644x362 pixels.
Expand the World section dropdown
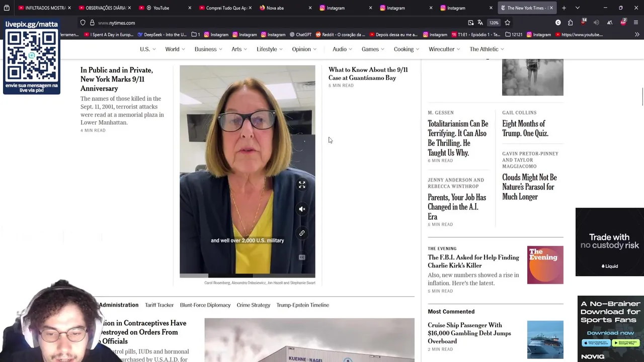coord(175,49)
